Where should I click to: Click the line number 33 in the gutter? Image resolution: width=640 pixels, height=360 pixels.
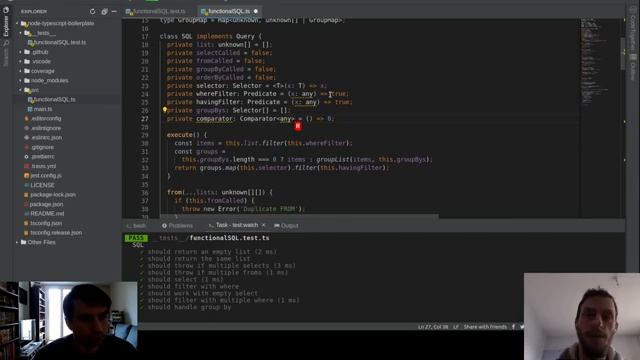pos(144,168)
